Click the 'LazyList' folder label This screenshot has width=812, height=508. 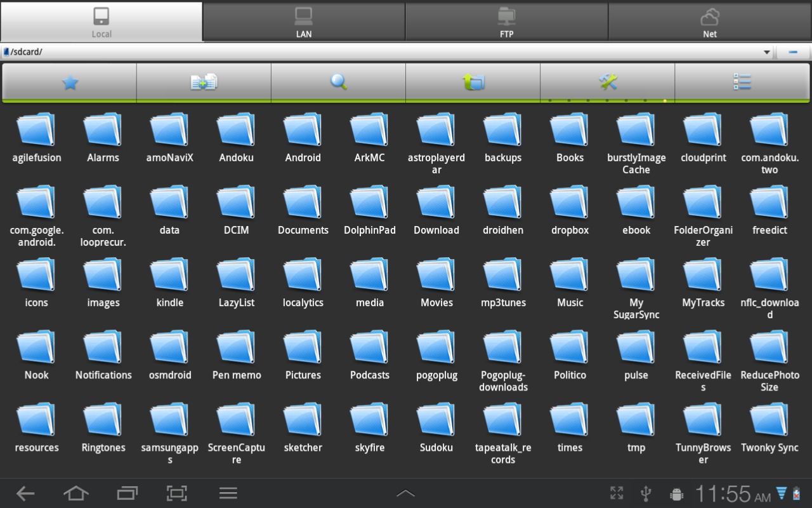pos(236,302)
